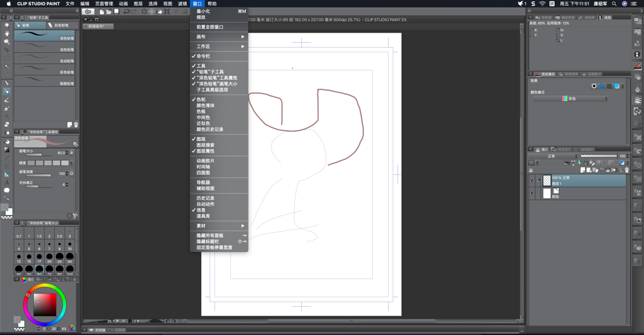This screenshot has width=644, height=335.
Task: Click the delete sub tool trash icon
Action: (x=76, y=124)
